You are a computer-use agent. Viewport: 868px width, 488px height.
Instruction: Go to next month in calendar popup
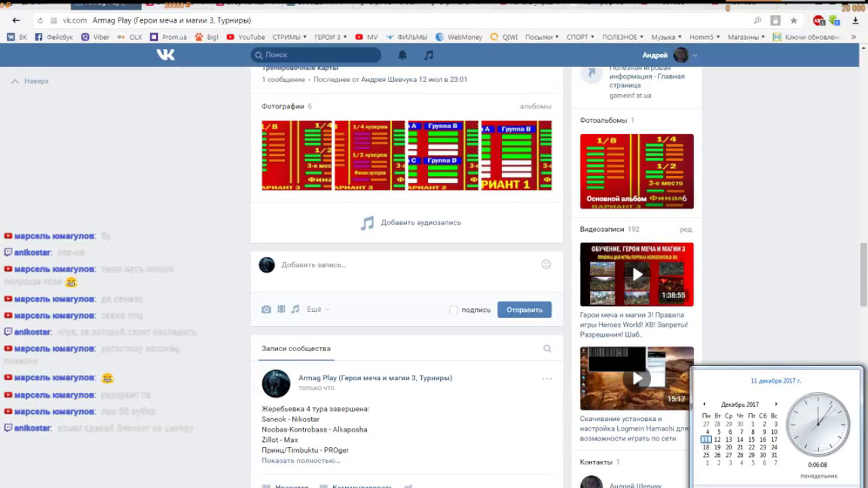(x=776, y=404)
